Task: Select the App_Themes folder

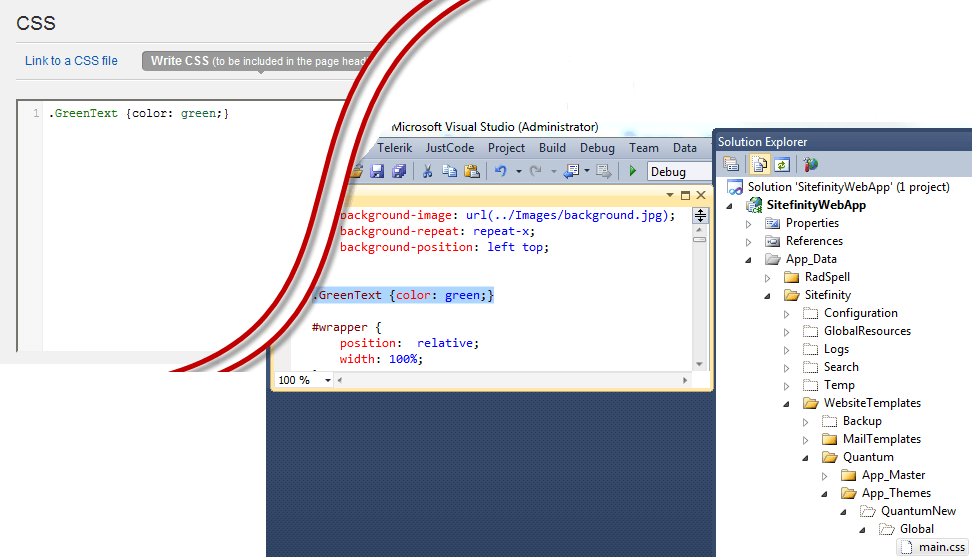Action: coord(896,493)
